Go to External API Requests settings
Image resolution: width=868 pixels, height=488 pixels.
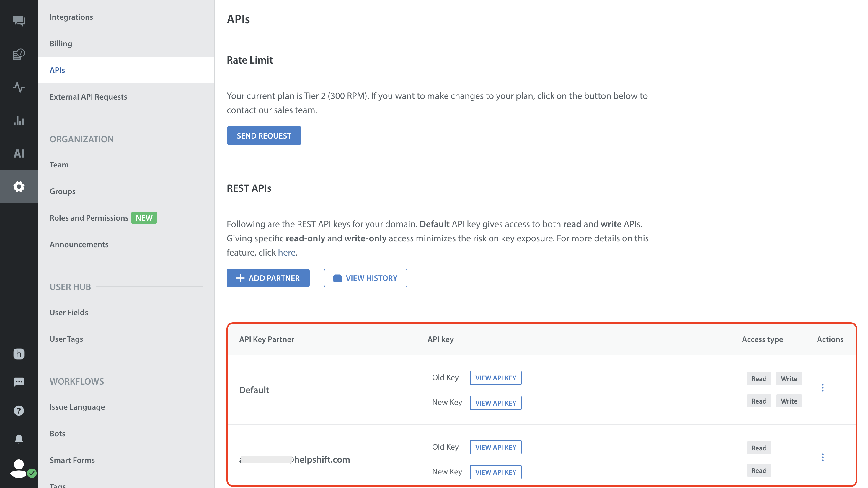[88, 97]
